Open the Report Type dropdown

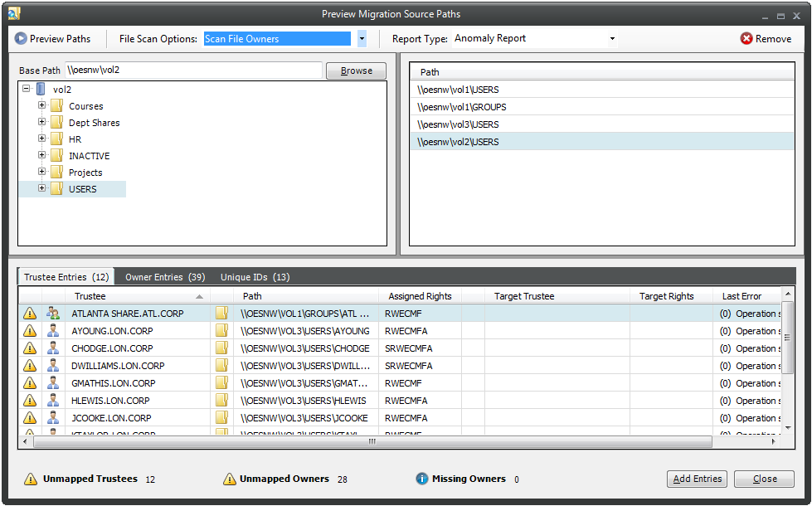612,39
